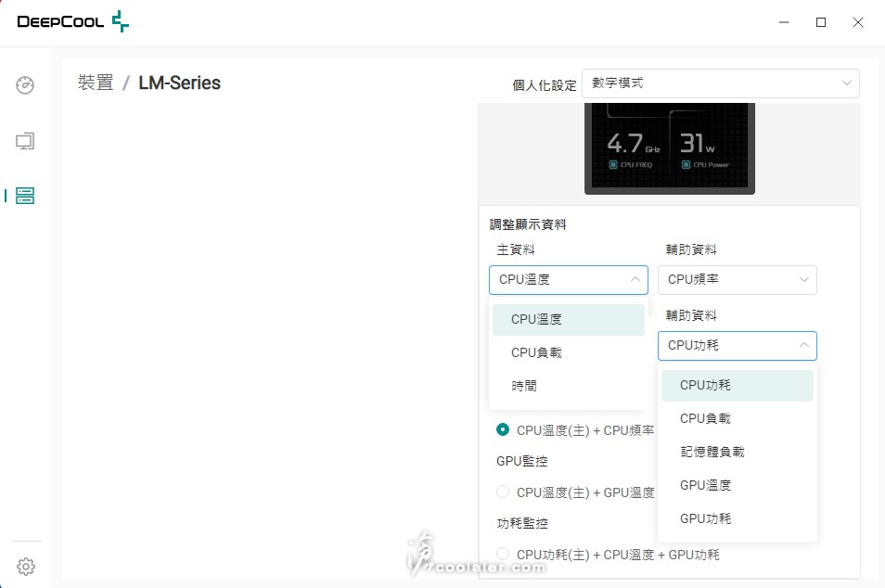885x588 pixels.
Task: Open settings gear icon at sidebar bottom
Action: point(25,566)
